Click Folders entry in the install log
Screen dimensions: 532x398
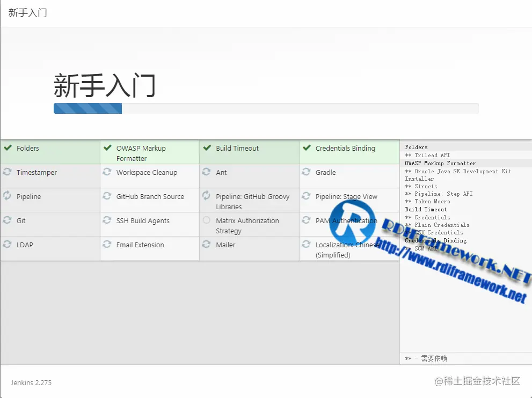416,147
